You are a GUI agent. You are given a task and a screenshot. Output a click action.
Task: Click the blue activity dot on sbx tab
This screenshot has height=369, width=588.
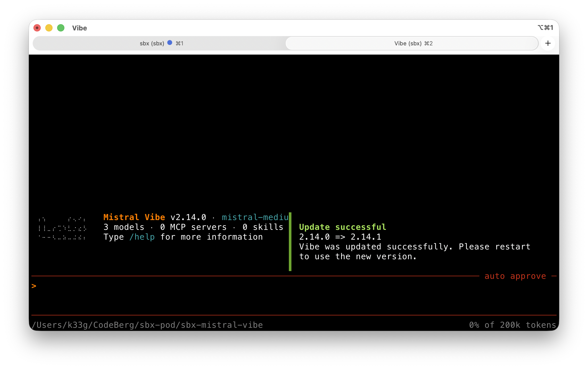pyautogui.click(x=170, y=43)
